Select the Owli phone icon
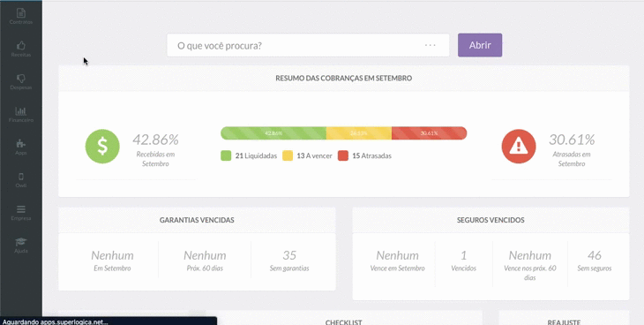This screenshot has height=325, width=644. (21, 177)
